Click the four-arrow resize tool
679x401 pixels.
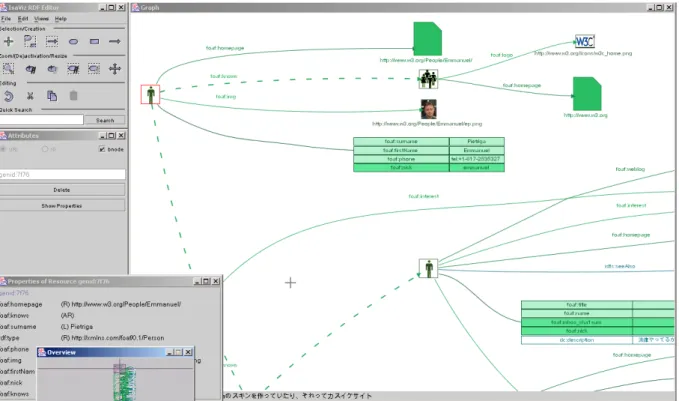tap(115, 68)
